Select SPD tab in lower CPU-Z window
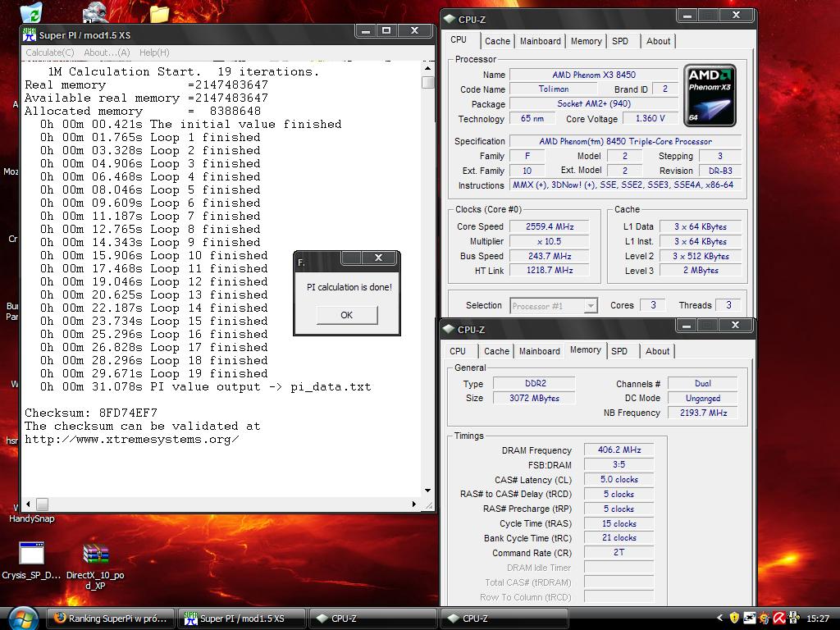 tap(619, 351)
